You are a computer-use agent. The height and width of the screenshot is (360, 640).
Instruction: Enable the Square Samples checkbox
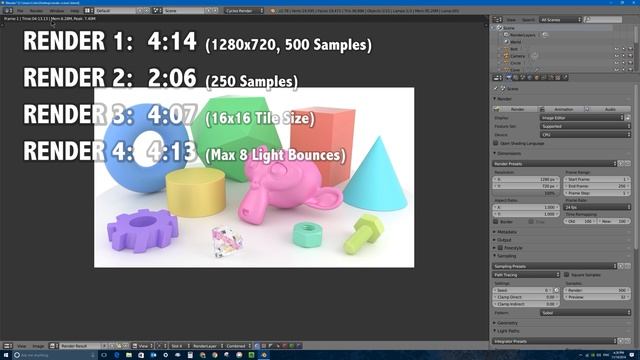(567, 275)
